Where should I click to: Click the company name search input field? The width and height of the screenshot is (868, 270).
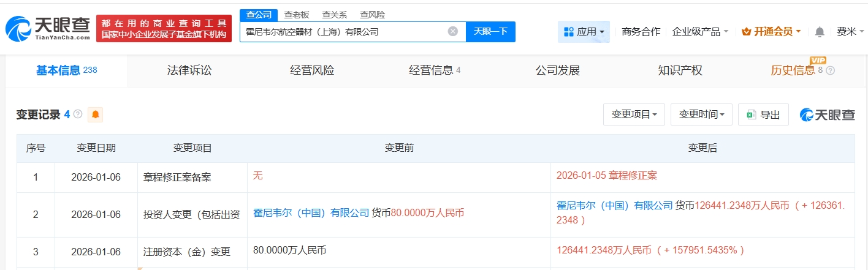coord(343,32)
